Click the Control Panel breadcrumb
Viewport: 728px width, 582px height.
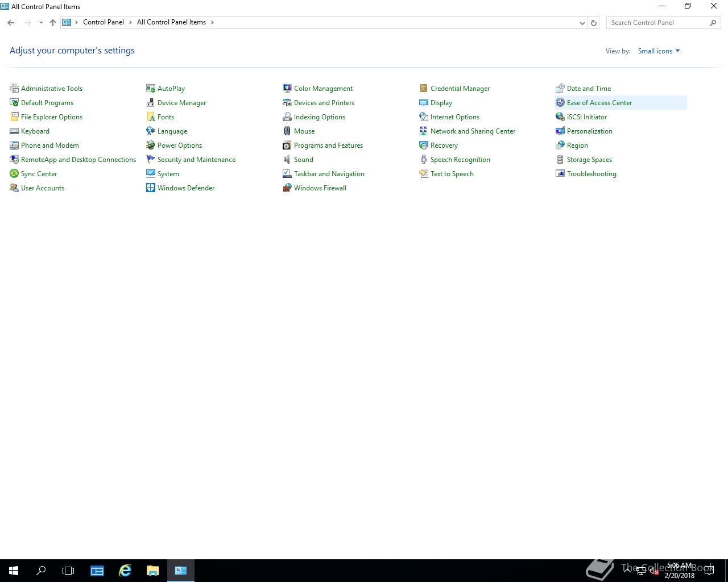[x=104, y=22]
